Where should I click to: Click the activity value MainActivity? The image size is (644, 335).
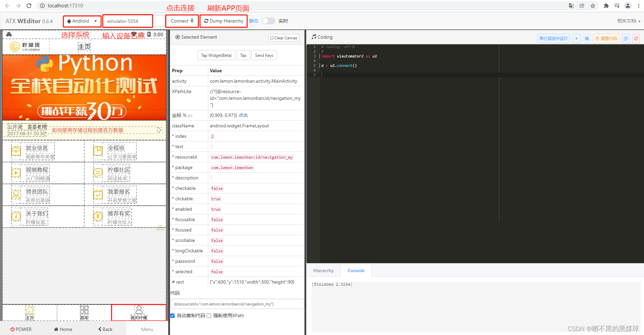253,81
